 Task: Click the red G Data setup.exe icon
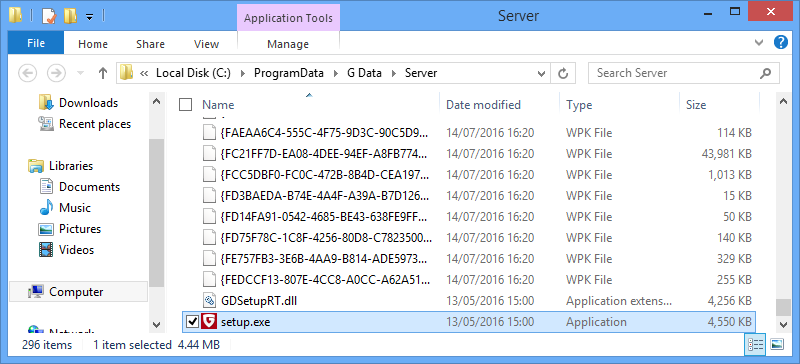click(x=209, y=322)
